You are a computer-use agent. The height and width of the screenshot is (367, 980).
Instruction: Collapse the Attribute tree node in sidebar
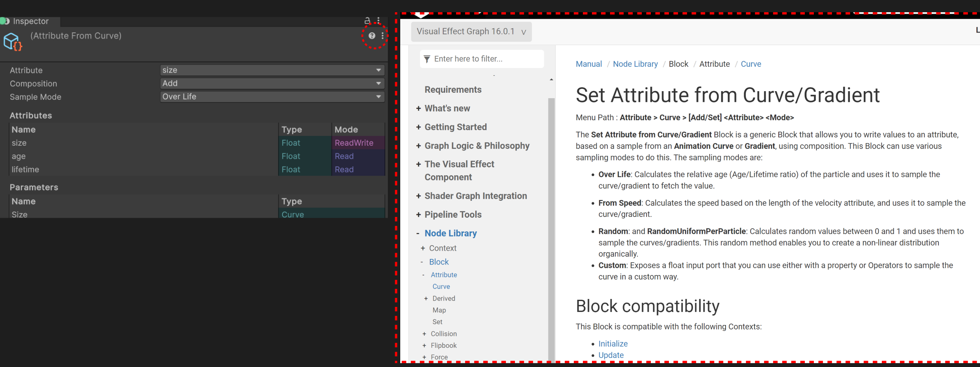click(x=423, y=275)
